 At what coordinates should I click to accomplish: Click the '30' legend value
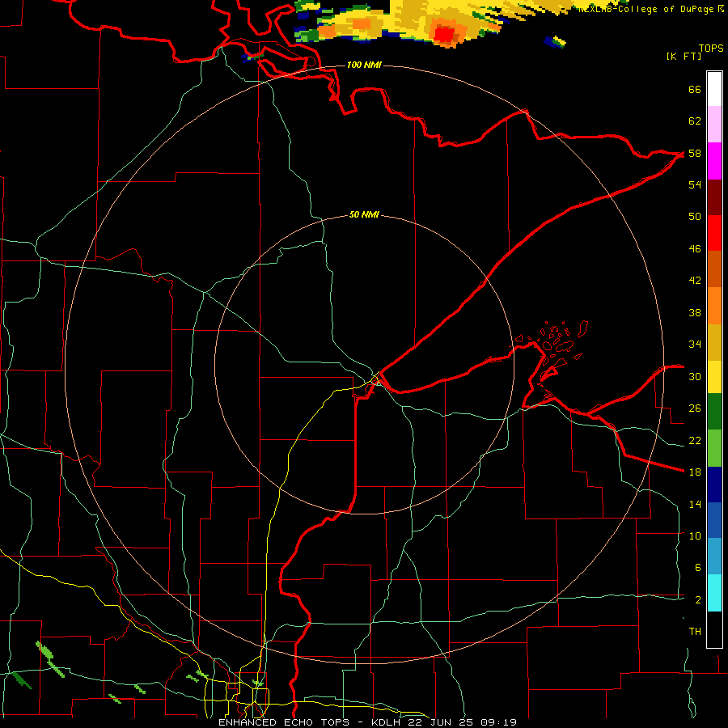(x=695, y=376)
